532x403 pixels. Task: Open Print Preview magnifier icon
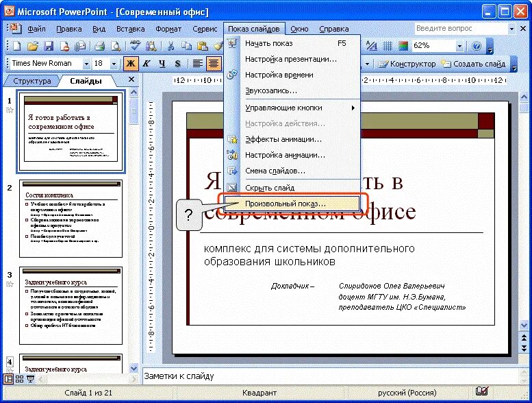pos(116,46)
